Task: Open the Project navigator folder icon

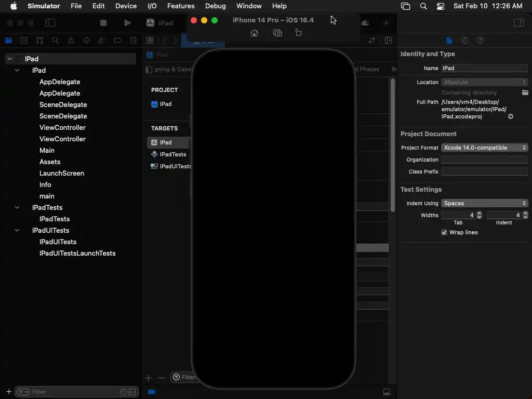Action: [8, 41]
